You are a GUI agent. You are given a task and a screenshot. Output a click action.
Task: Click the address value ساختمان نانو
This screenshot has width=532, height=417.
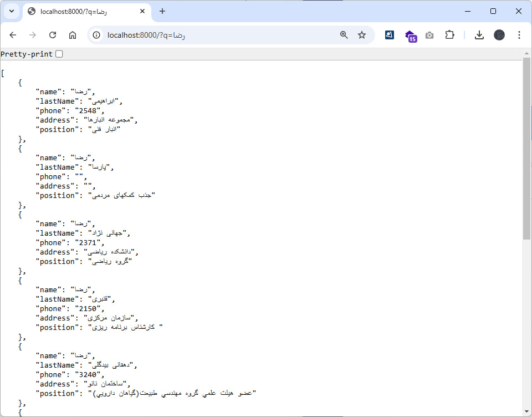pyautogui.click(x=105, y=384)
